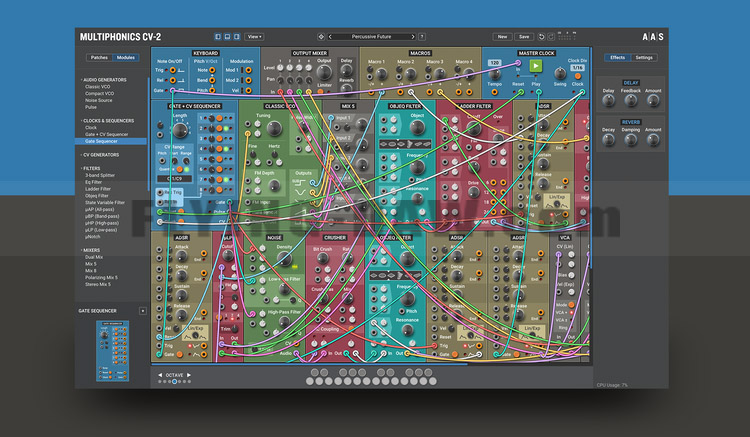Select State Variable Filter list item

pos(105,203)
